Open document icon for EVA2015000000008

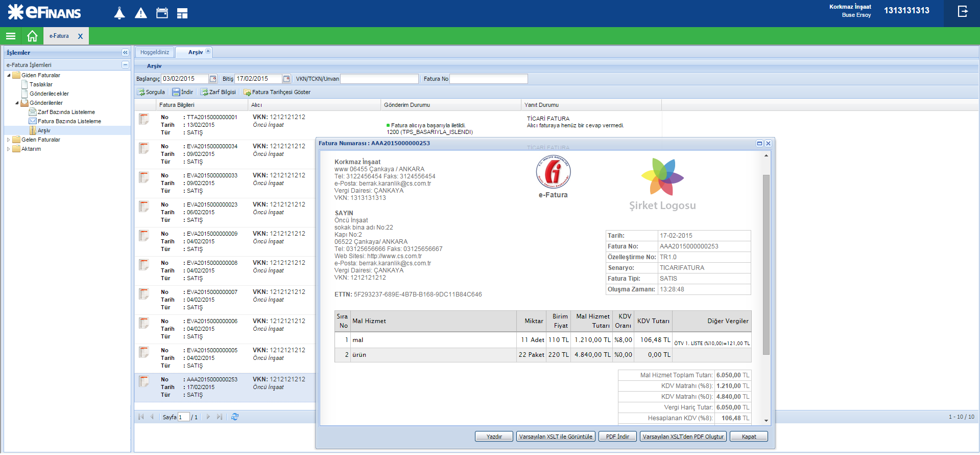pyautogui.click(x=144, y=265)
